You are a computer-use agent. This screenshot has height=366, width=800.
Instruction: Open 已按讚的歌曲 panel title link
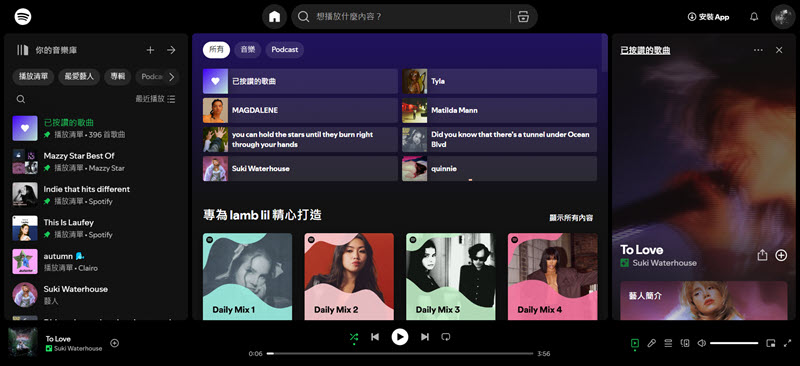coord(645,50)
